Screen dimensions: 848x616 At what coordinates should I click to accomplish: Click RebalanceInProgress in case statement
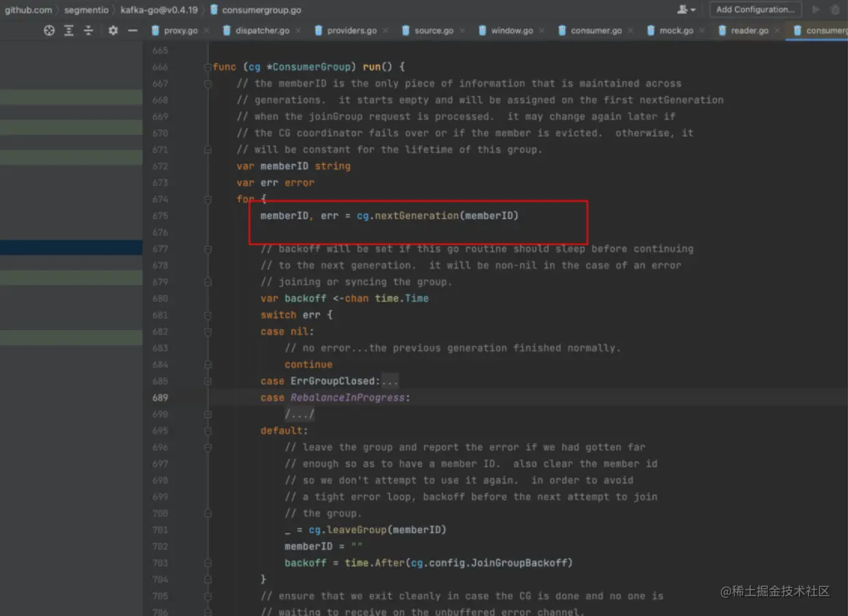(348, 397)
